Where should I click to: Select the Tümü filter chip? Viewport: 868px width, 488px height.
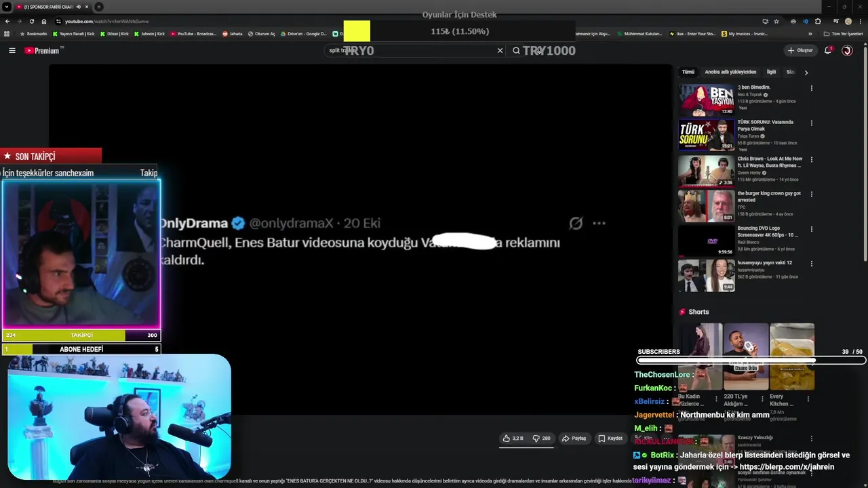[688, 72]
